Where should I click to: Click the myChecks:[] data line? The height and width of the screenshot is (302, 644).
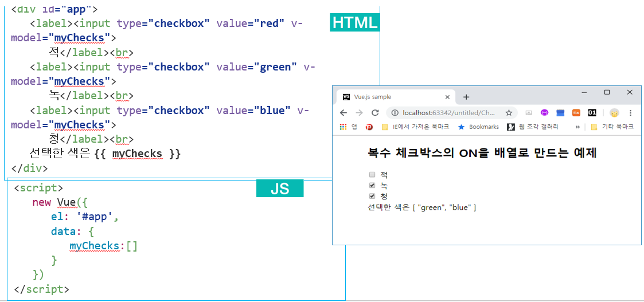coord(103,246)
